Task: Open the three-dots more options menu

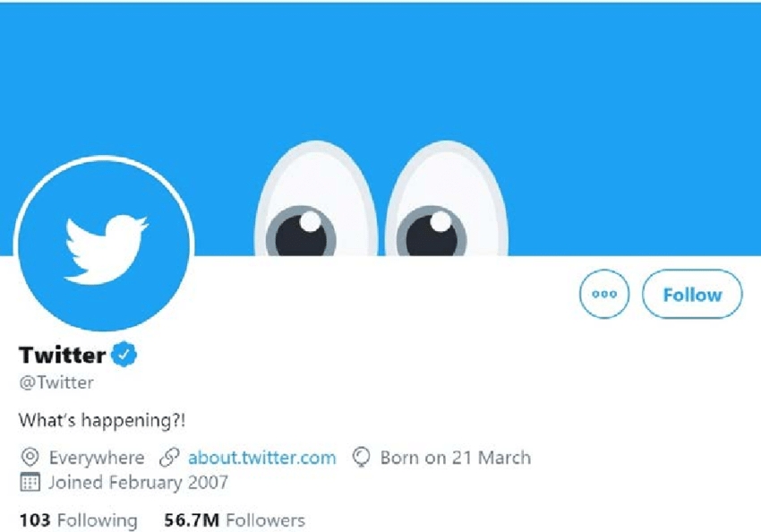Action: coord(604,294)
